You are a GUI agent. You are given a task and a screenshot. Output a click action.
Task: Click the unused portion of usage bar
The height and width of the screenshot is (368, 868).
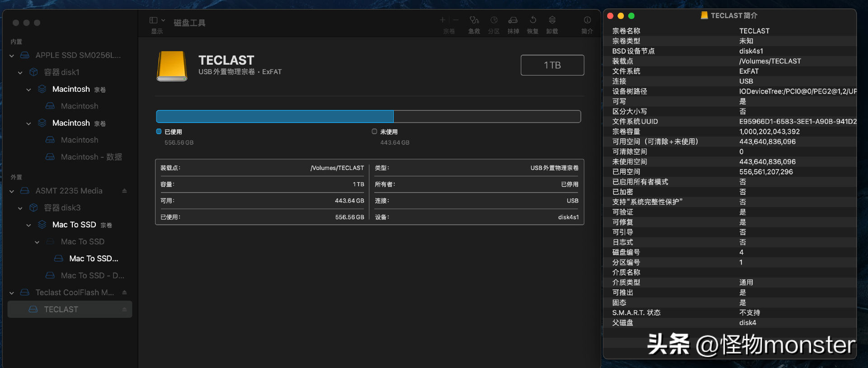pyautogui.click(x=487, y=117)
